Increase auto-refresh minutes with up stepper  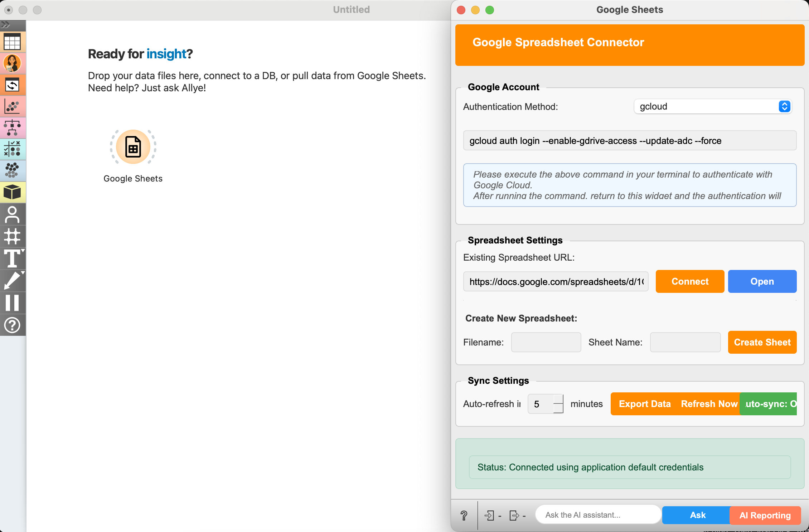pyautogui.click(x=558, y=399)
